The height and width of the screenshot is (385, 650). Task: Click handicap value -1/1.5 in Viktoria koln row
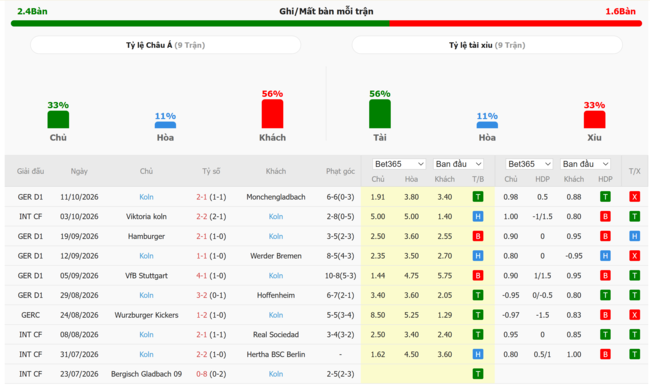[542, 216]
